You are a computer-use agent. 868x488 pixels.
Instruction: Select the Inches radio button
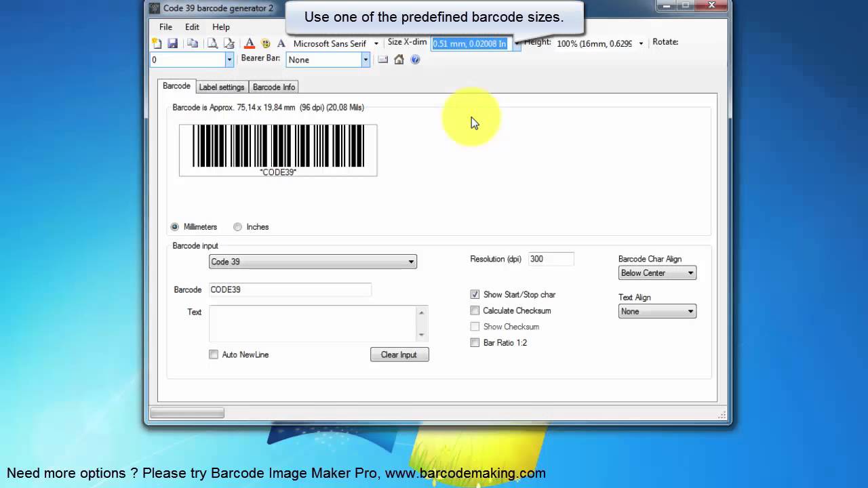237,227
